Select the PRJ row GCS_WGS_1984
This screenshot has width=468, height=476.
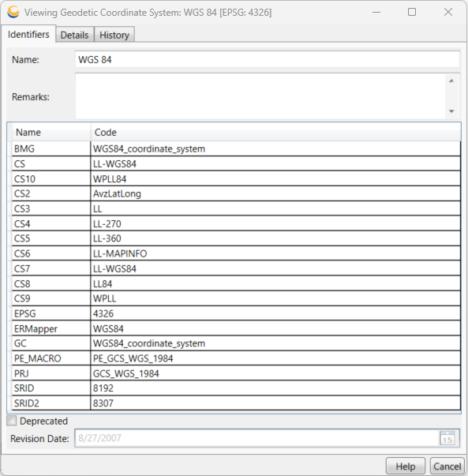point(236,373)
